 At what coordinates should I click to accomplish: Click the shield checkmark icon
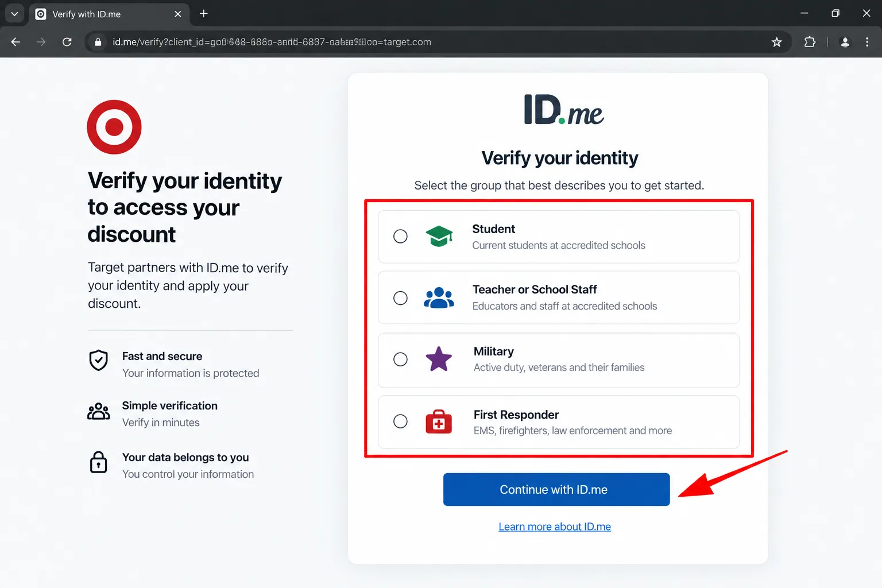point(99,360)
